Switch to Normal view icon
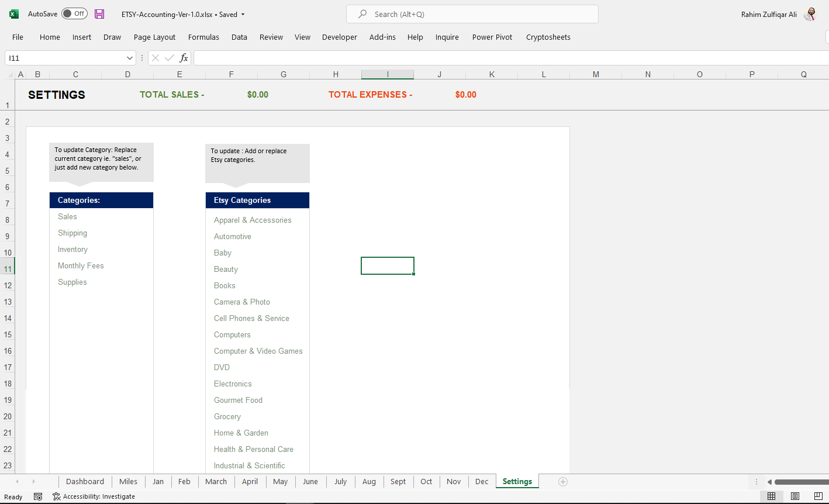Viewport: 829px width, 504px height. [772, 496]
